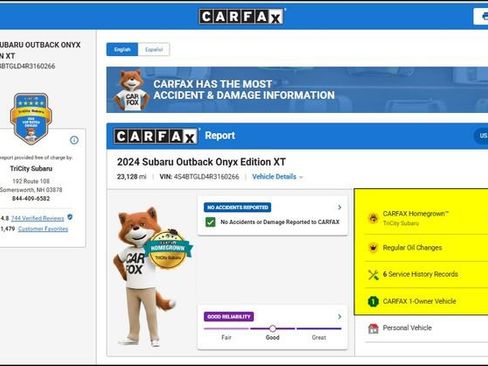Viewport: 488px width, 366px height.
Task: Open Regular Oil Changes highlight row
Action: tap(426, 248)
